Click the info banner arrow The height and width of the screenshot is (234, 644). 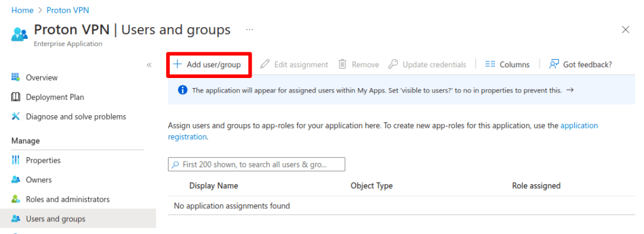570,90
